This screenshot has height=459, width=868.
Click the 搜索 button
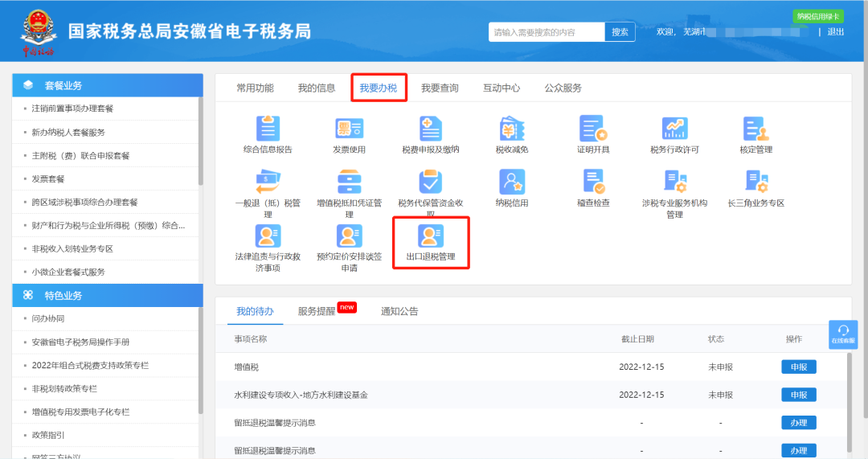pos(620,32)
